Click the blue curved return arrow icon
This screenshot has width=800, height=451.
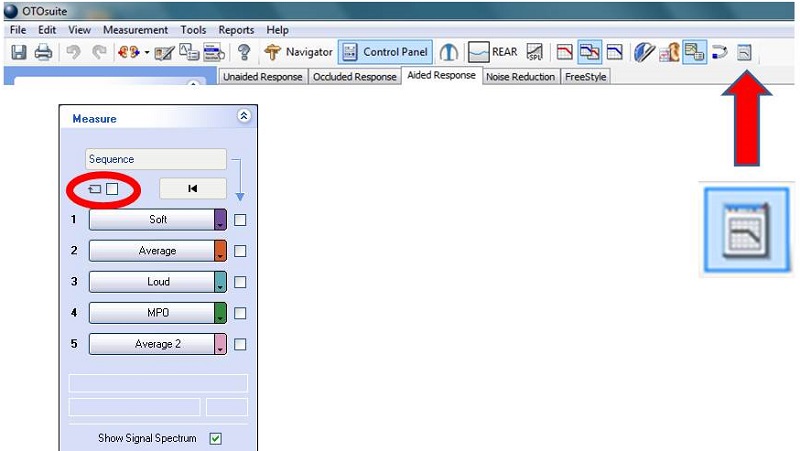(x=719, y=52)
